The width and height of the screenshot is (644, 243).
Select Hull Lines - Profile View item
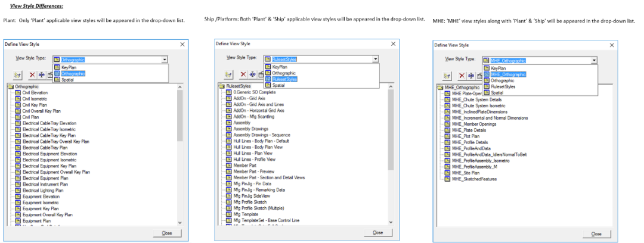(x=254, y=159)
